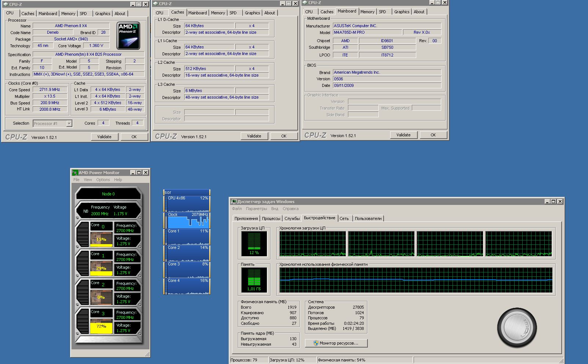Click the shield icon on Resource Monitor button
The image size is (588, 364).
click(316, 343)
